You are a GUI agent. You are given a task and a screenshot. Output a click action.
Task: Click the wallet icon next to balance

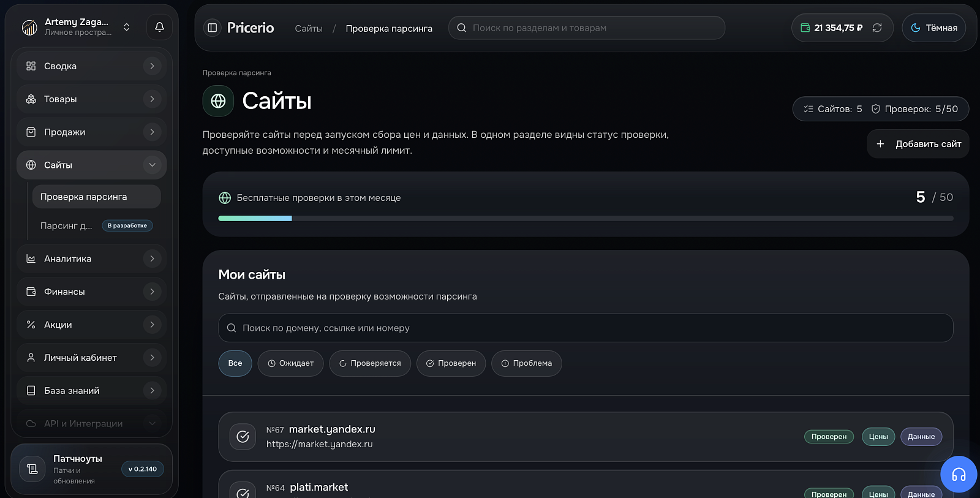pos(805,28)
